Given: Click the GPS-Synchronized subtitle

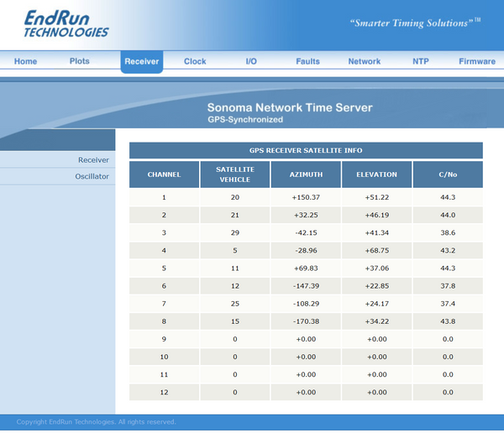Looking at the screenshot, I should coord(245,119).
